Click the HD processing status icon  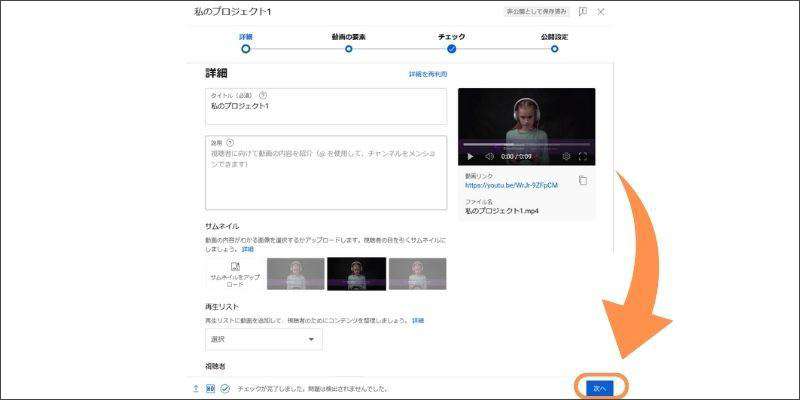210,388
